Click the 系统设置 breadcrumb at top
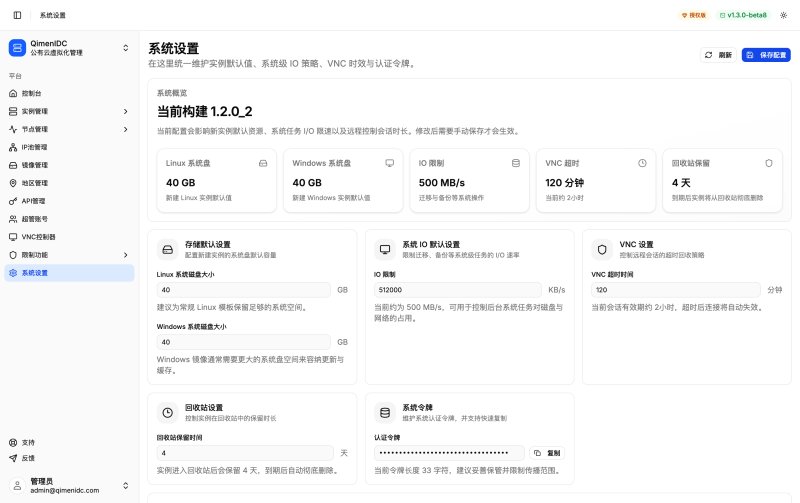The width and height of the screenshot is (800, 503). click(x=53, y=15)
